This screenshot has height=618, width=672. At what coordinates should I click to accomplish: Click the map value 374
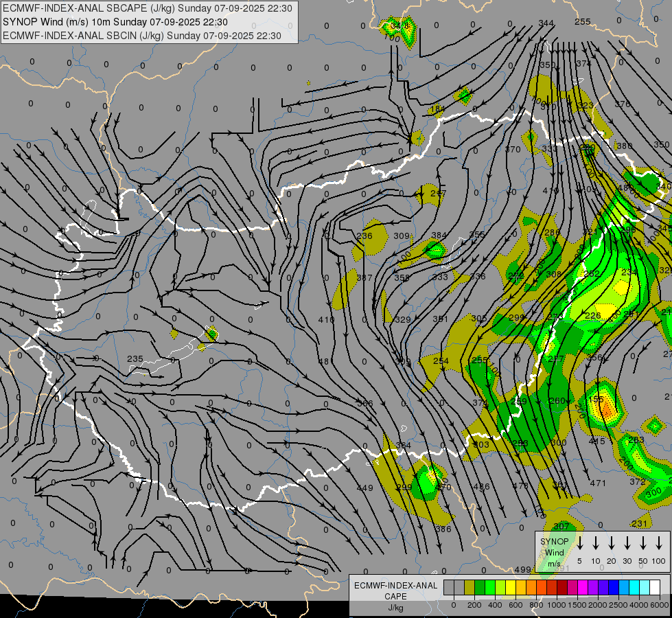pyautogui.click(x=583, y=63)
